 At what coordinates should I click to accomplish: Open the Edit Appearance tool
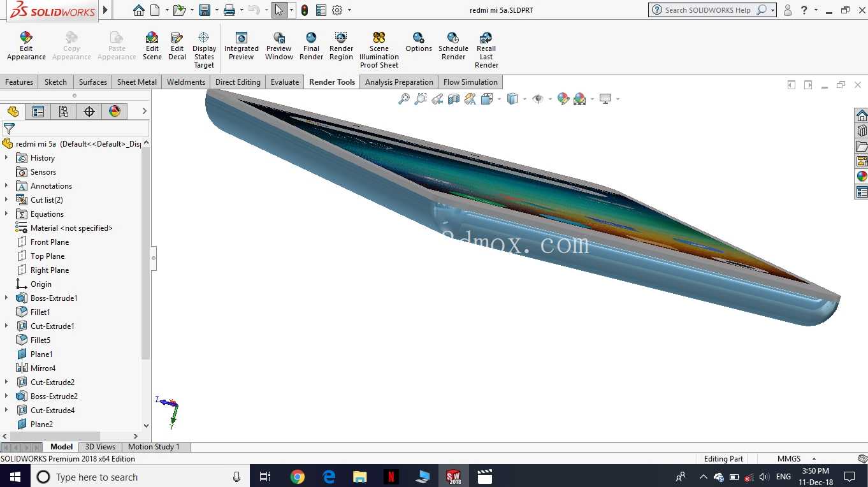coord(26,47)
